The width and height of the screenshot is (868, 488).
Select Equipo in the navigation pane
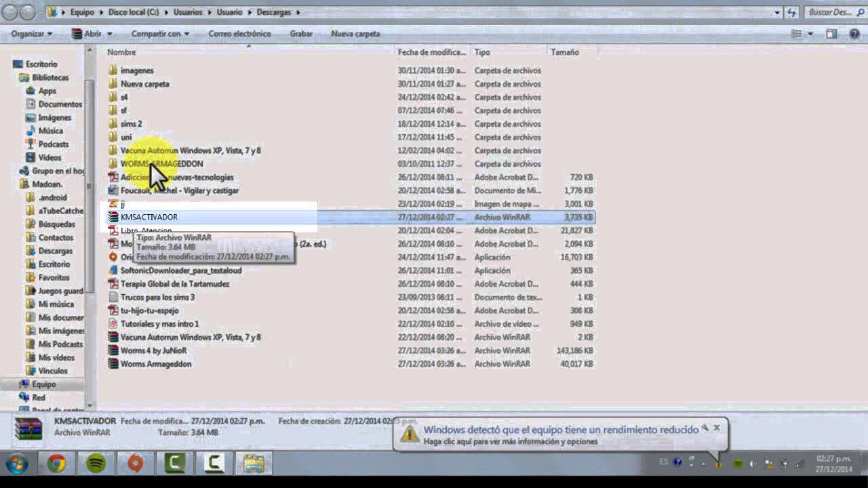[43, 384]
